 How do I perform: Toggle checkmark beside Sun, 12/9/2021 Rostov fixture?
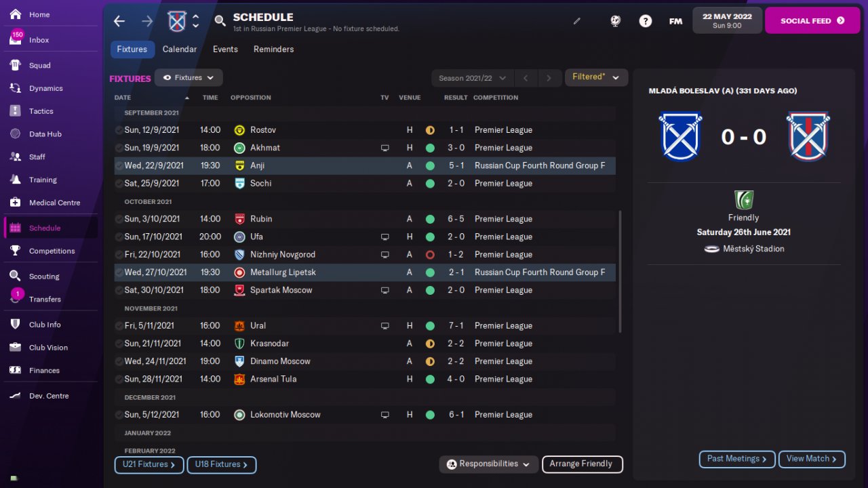click(119, 130)
